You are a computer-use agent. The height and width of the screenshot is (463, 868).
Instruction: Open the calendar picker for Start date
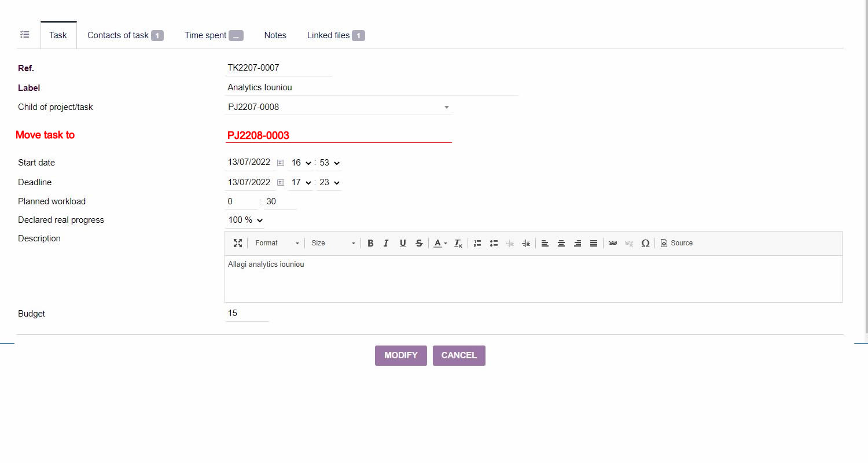(x=281, y=163)
